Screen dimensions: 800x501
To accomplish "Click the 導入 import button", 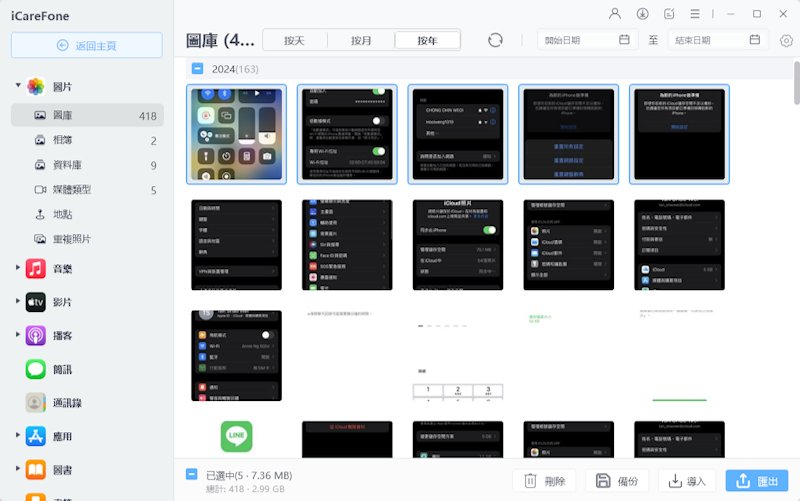I will click(x=687, y=481).
